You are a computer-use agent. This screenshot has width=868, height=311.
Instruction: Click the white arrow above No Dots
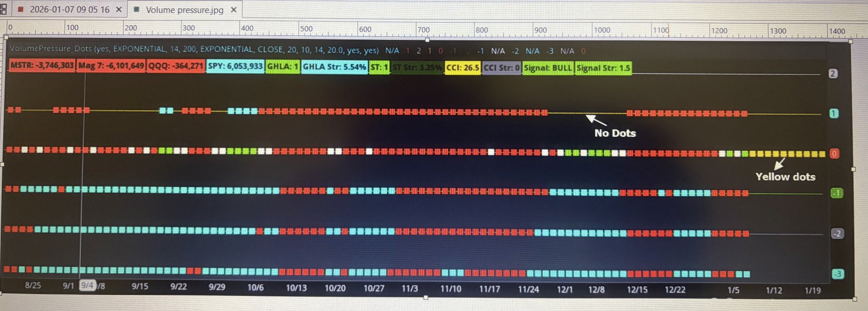coord(596,120)
